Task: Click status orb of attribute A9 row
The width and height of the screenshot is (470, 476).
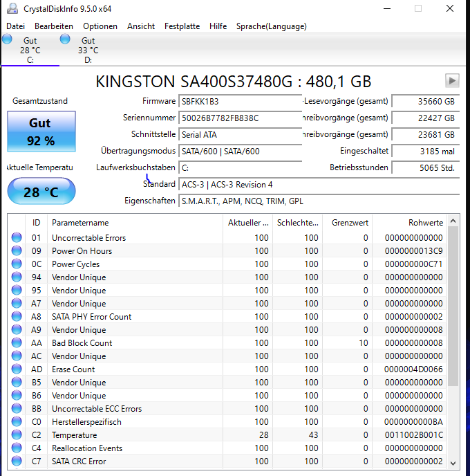Action: (17, 329)
